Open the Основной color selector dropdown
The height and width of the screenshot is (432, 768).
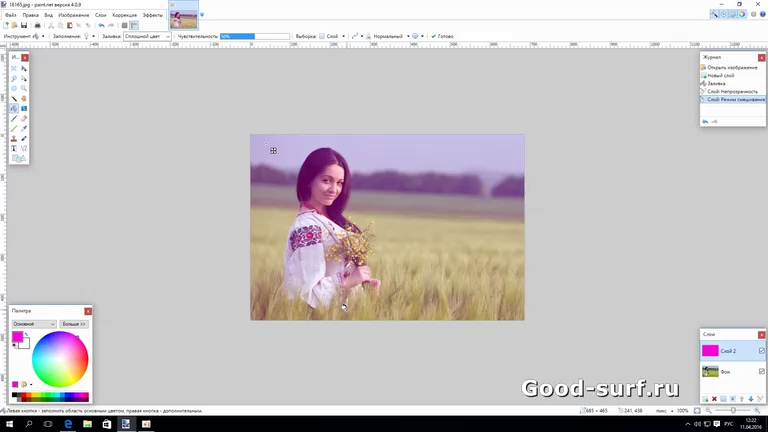[34, 324]
